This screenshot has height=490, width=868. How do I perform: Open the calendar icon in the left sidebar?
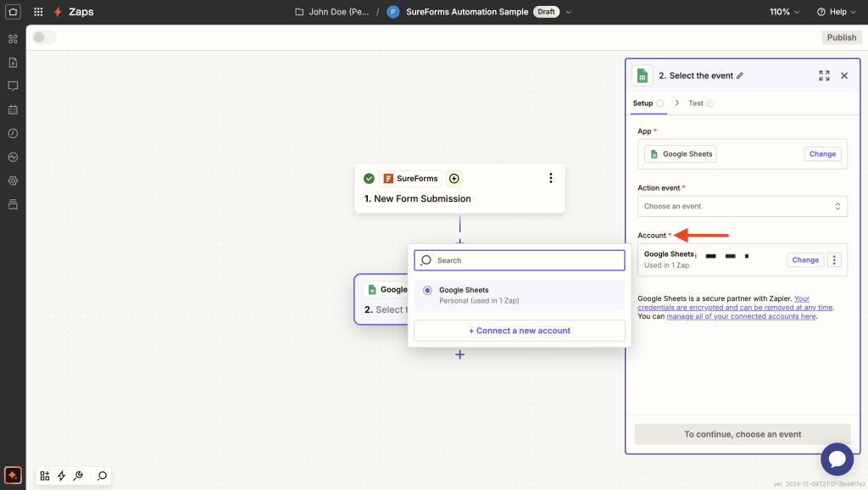[x=13, y=109]
